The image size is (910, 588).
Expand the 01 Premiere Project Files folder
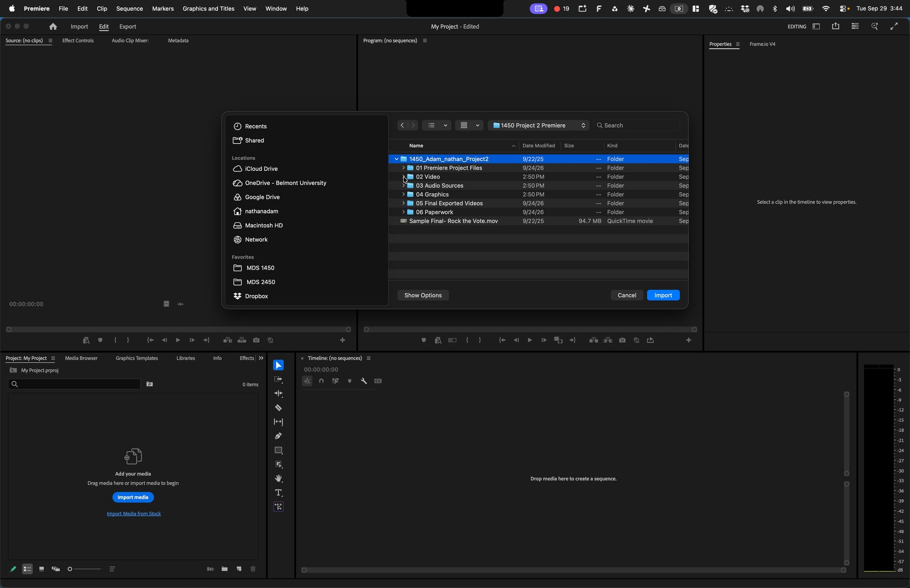pyautogui.click(x=404, y=168)
